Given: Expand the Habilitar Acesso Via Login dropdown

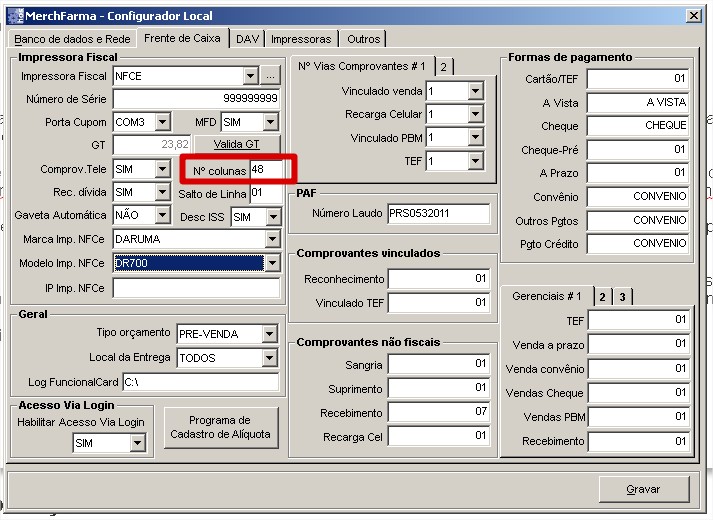Looking at the screenshot, I should [137, 443].
